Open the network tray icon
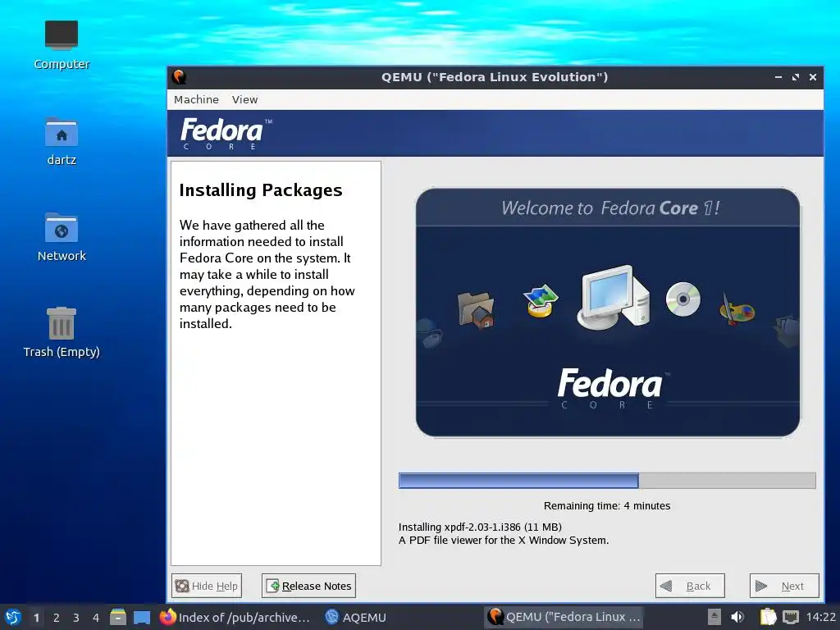 [791, 617]
